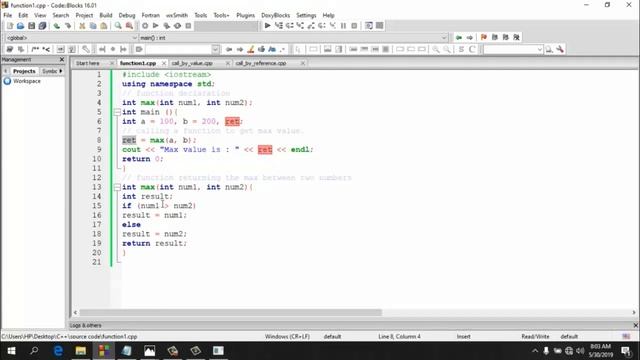Click 'return result;' on line 19
The width and height of the screenshot is (640, 360).
pyautogui.click(x=154, y=243)
